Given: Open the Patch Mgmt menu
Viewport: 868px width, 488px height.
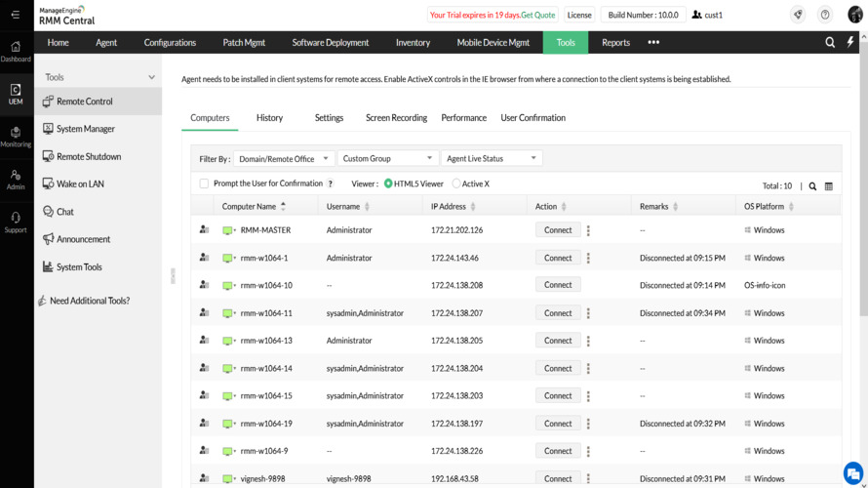Looking at the screenshot, I should pos(244,43).
